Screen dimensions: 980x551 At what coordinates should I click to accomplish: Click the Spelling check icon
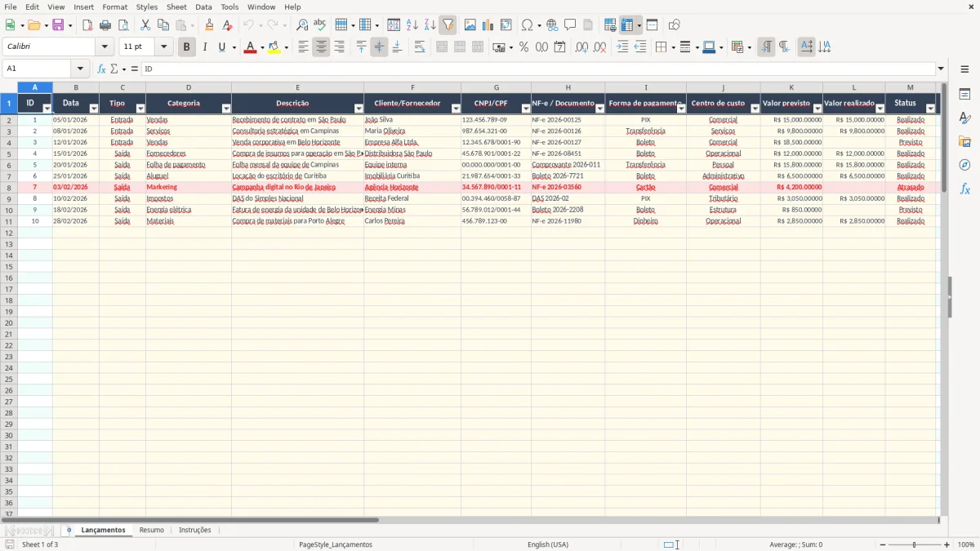pos(319,25)
